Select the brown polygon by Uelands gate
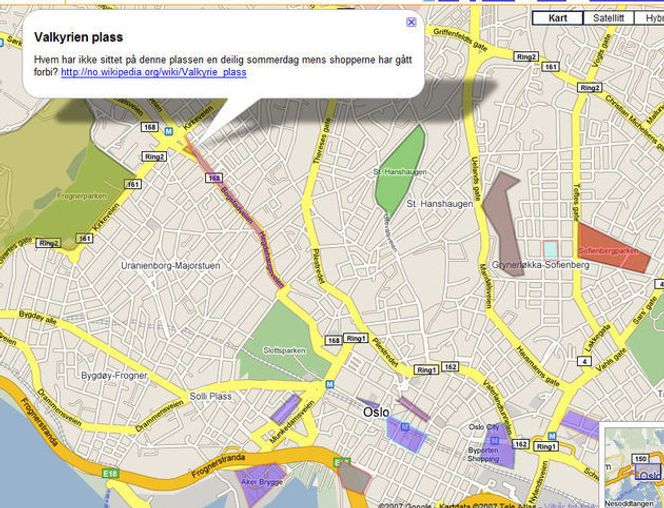The image size is (664, 508). pyautogui.click(x=504, y=222)
